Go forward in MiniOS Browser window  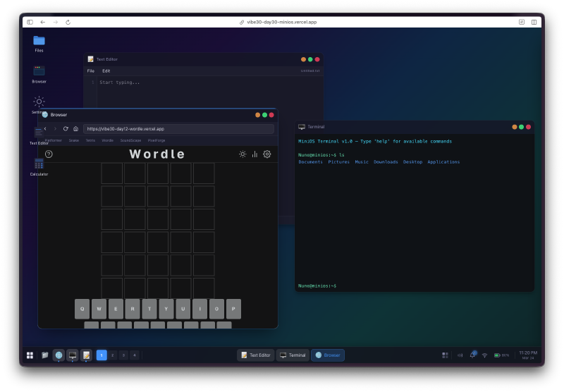55,129
